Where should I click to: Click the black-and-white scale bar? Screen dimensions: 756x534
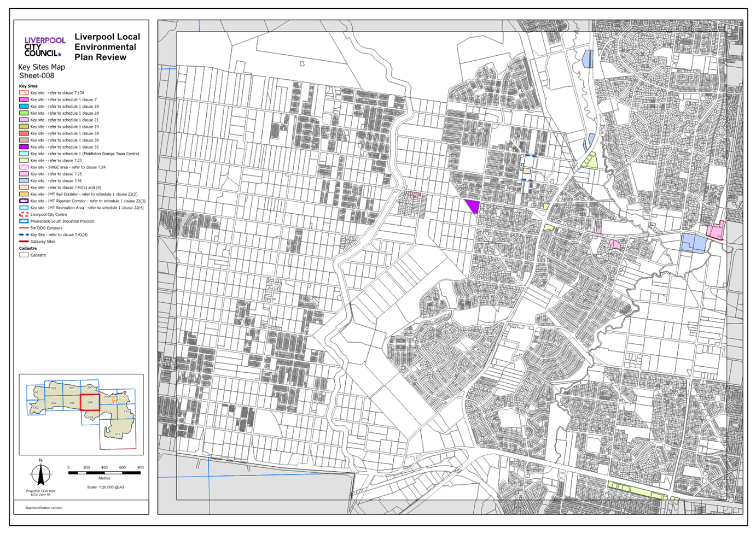104,473
